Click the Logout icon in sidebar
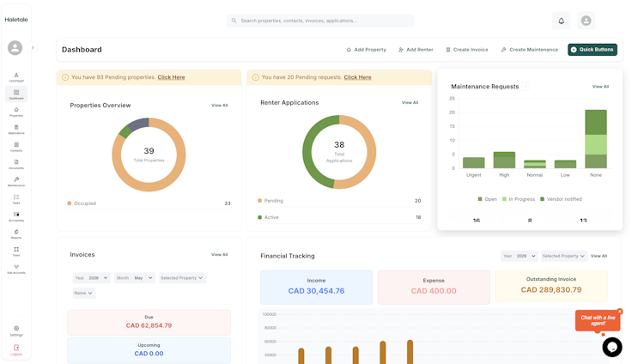The height and width of the screenshot is (364, 644). click(16, 349)
